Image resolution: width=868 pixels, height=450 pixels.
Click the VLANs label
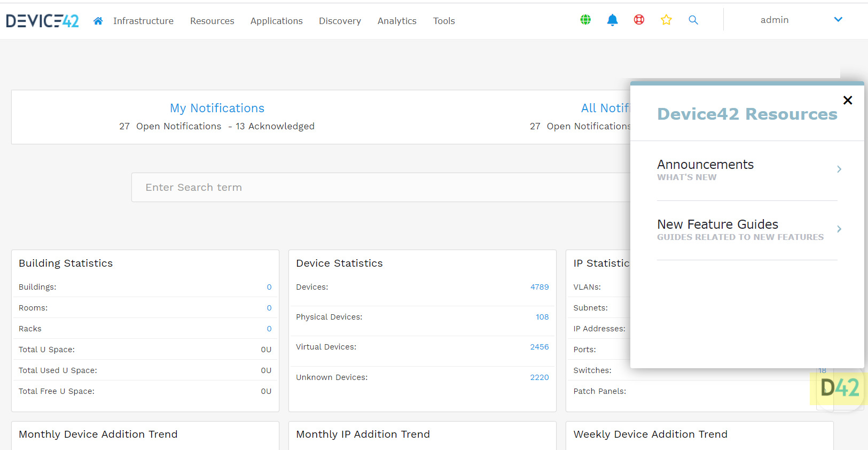click(587, 287)
